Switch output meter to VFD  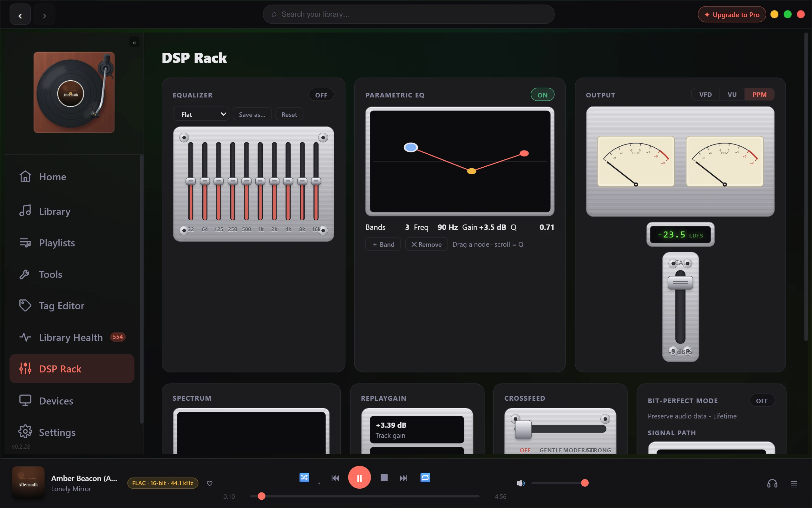(x=705, y=95)
